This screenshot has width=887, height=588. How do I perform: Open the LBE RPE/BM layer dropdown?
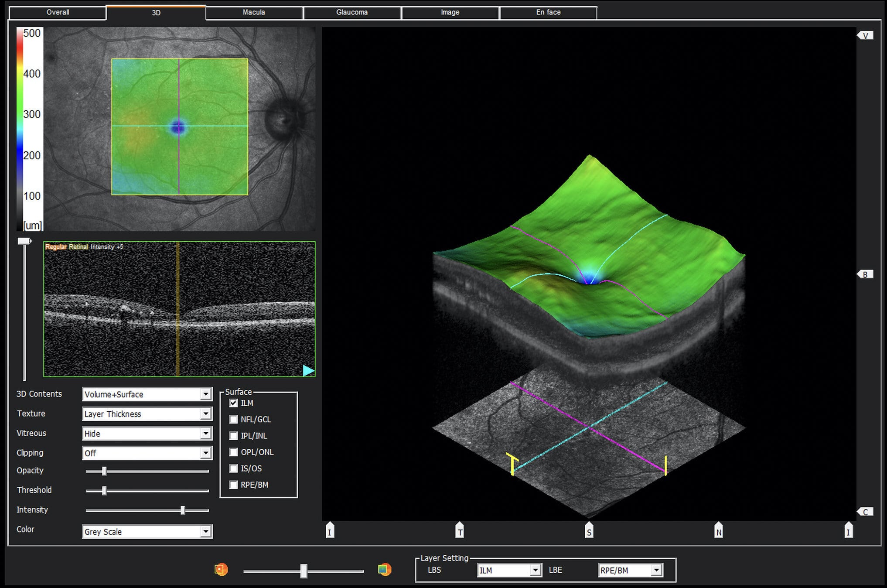pyautogui.click(x=631, y=570)
